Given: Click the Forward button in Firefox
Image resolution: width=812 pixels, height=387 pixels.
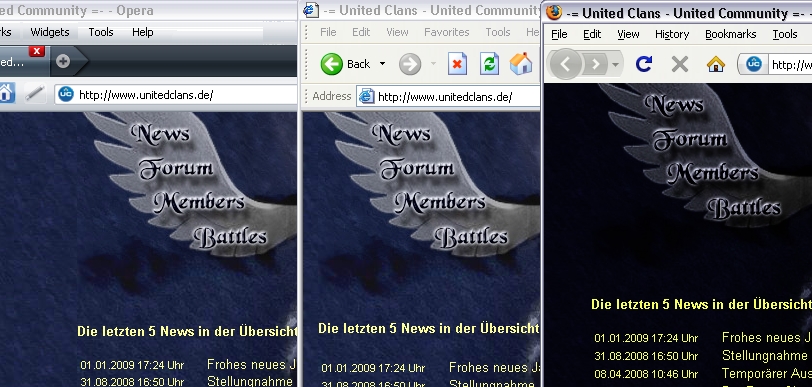Looking at the screenshot, I should click(x=596, y=64).
